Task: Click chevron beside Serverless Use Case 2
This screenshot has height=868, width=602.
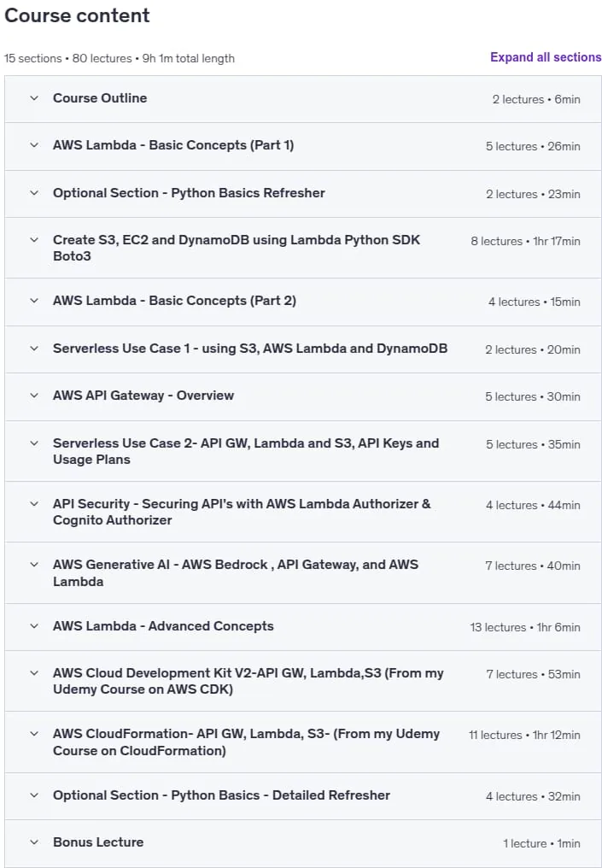Action: tap(34, 443)
